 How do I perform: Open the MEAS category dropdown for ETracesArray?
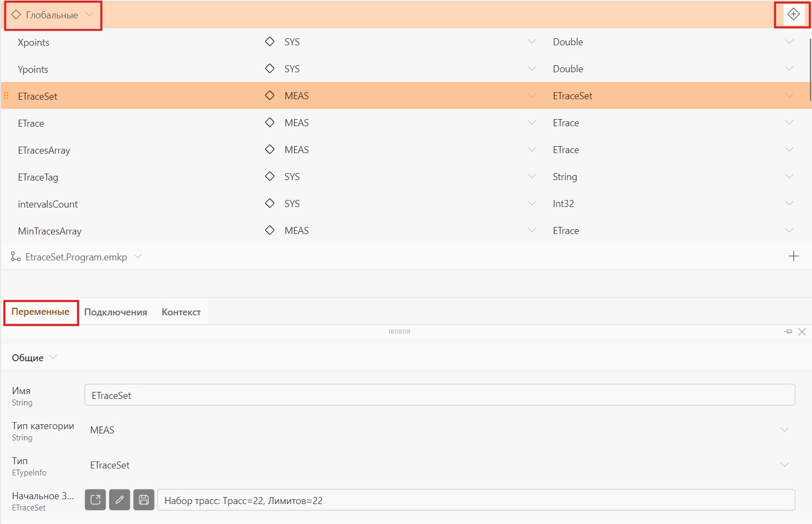[x=532, y=149]
